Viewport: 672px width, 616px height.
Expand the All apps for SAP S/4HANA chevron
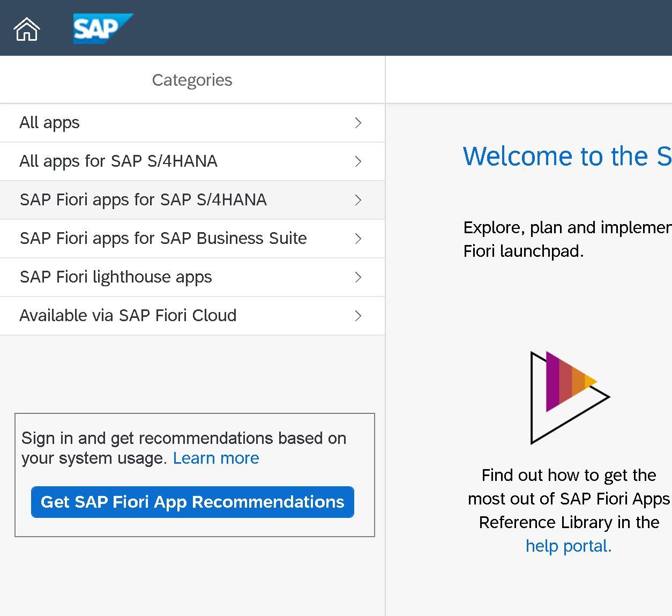(358, 161)
